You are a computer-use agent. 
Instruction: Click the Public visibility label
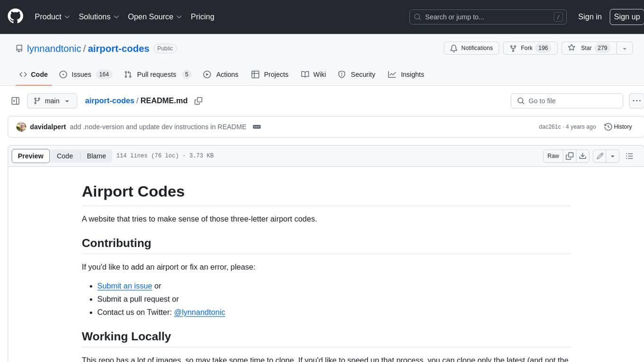pos(165,48)
